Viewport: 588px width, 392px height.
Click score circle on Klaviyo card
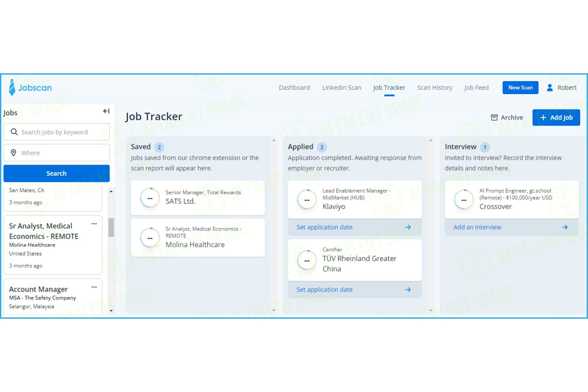(x=307, y=200)
